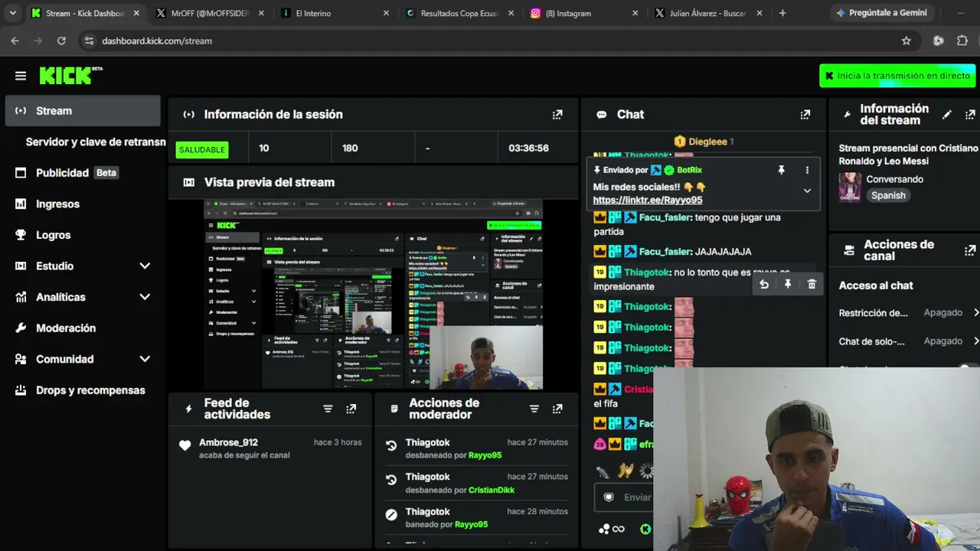Image resolution: width=980 pixels, height=551 pixels.
Task: Open the Stream section in the sidebar
Action: (x=83, y=111)
